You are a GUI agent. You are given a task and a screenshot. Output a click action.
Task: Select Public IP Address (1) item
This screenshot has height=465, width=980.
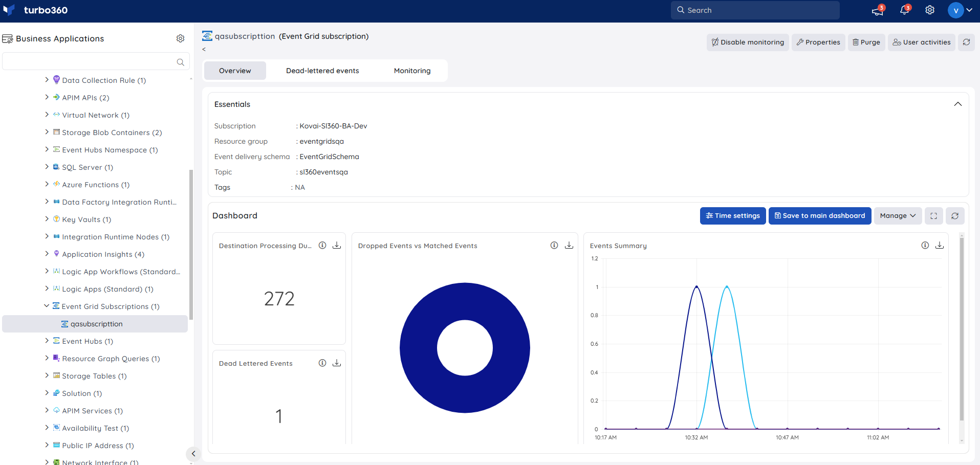[x=98, y=446]
